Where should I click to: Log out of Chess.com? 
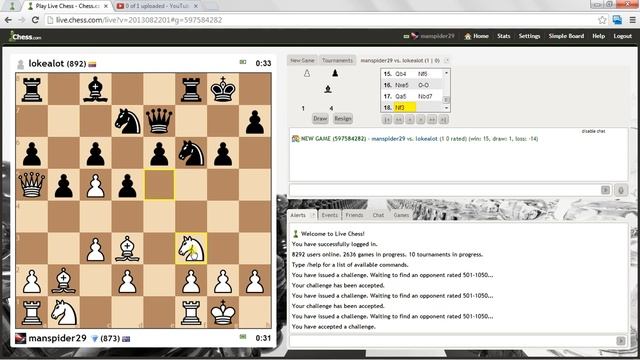[622, 36]
